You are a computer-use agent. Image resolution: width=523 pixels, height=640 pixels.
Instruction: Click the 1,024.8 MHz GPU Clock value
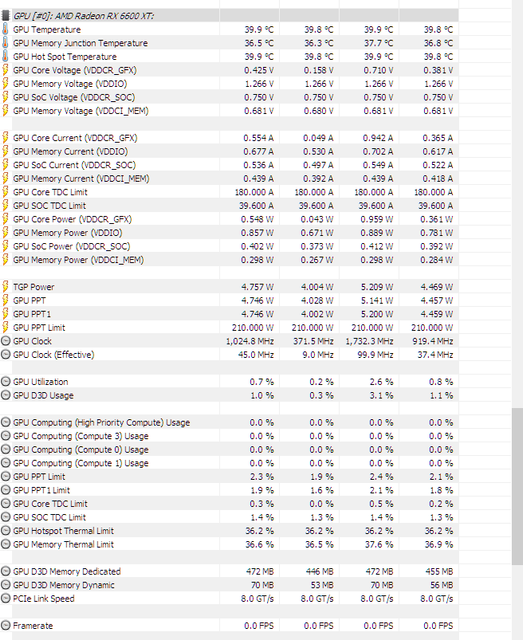tap(250, 341)
